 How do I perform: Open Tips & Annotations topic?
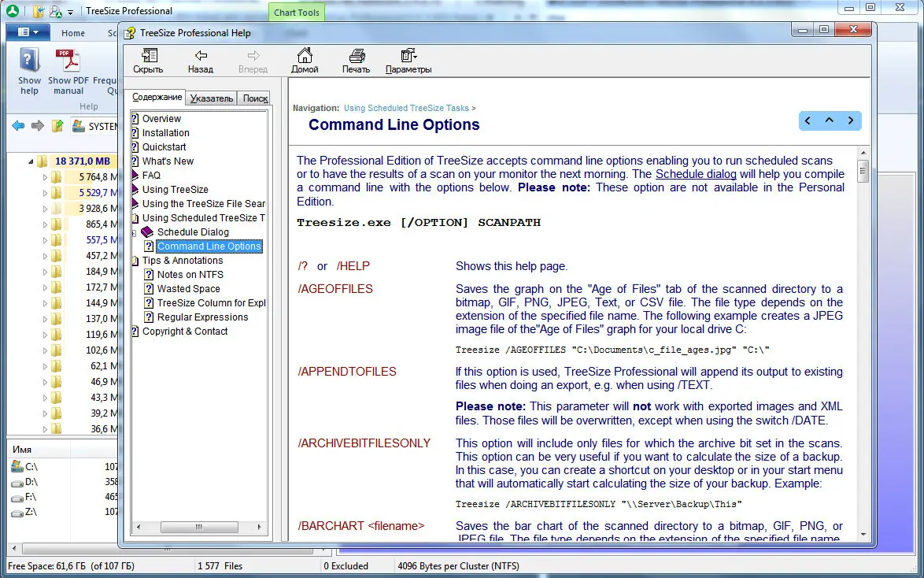coord(183,260)
